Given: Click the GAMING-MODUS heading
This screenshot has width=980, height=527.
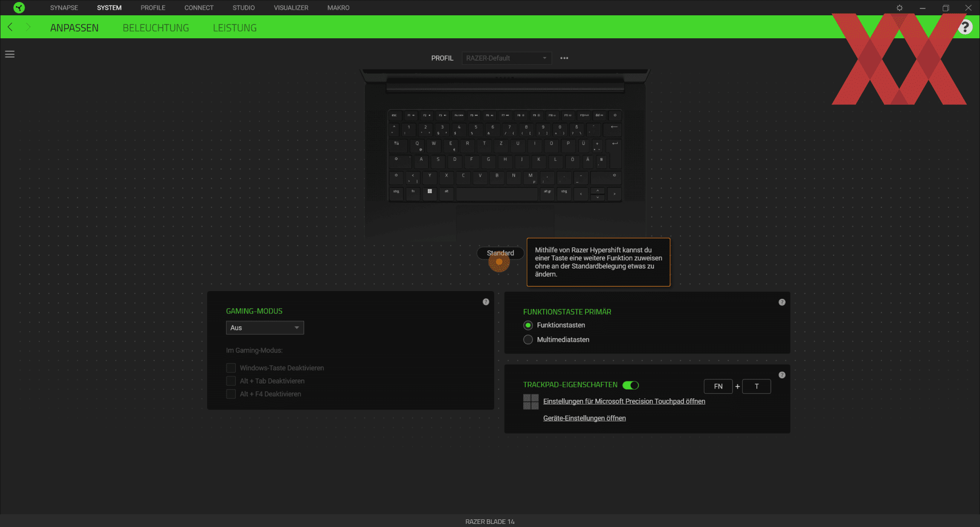Looking at the screenshot, I should pos(254,311).
